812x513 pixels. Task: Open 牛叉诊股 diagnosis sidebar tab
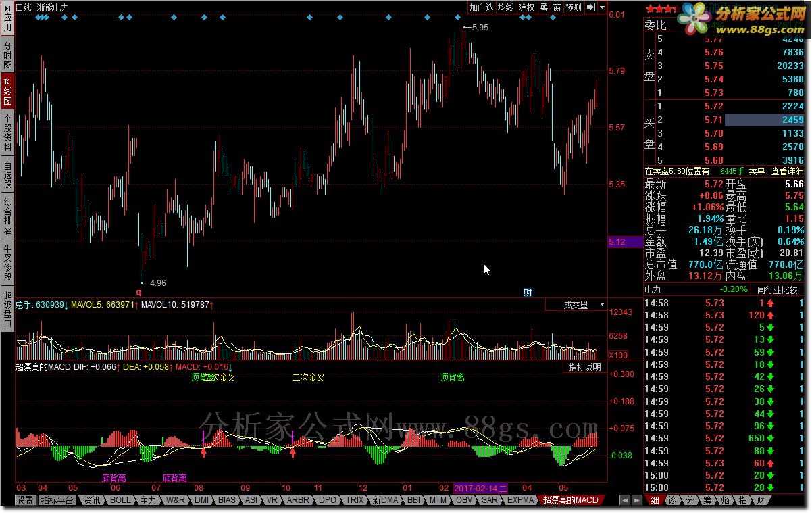tap(7, 263)
